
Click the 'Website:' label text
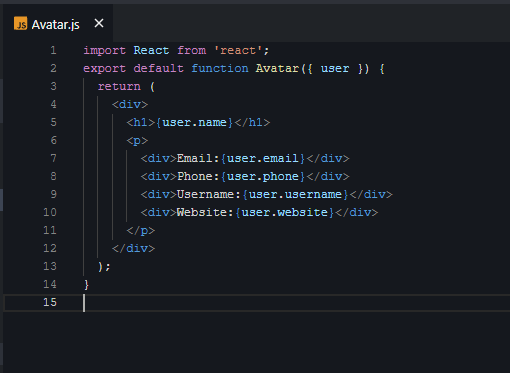pyautogui.click(x=205, y=212)
